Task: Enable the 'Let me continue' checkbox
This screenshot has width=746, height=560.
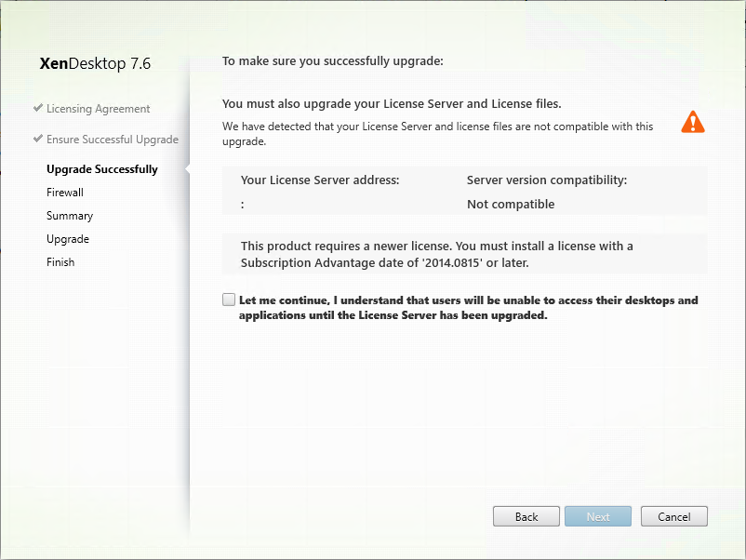Action: 229,300
